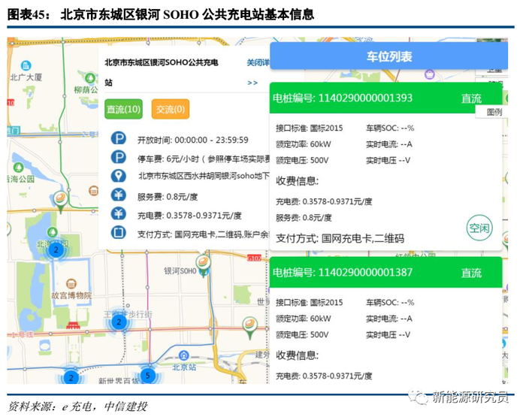Click 支付方式: 国网充电卡,二维码,账户余 in station panel

coord(203,234)
